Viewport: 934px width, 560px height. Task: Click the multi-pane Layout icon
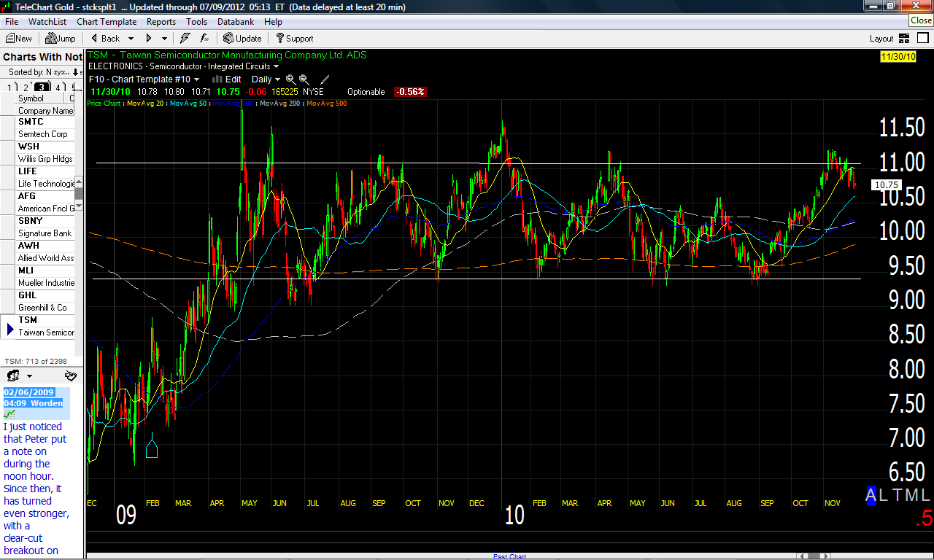click(904, 39)
